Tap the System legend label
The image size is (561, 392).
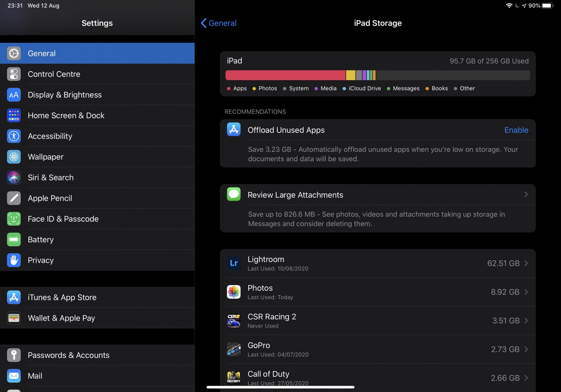299,88
